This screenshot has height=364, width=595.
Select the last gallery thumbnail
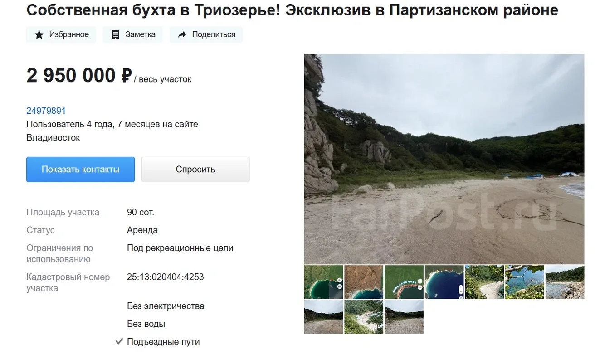click(404, 317)
